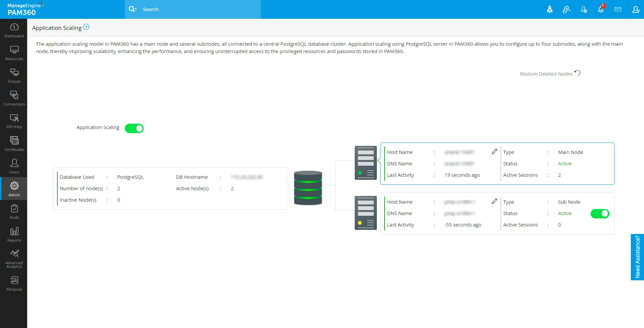Expand the user profile menu
Viewport: 644px width, 328px height.
[x=635, y=9]
